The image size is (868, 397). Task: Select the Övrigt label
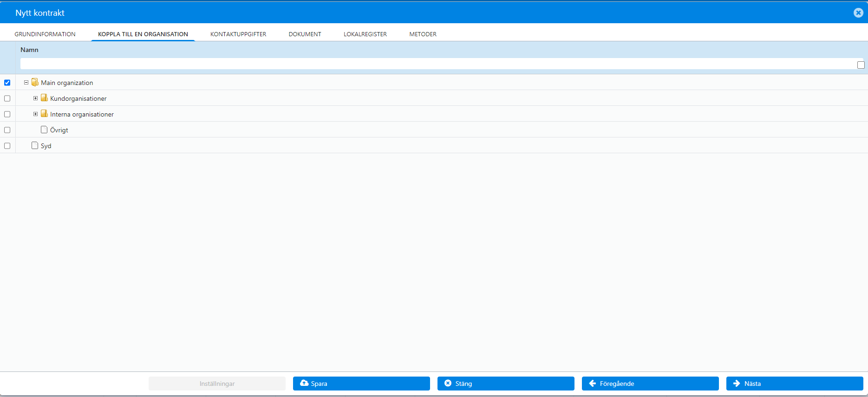tap(59, 130)
